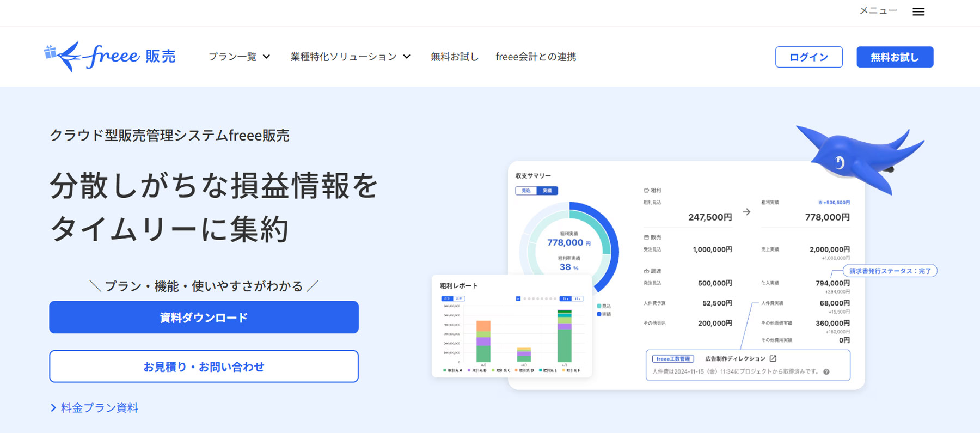The height and width of the screenshot is (433, 980).
Task: Click the 2,000,000円 売上実績 value
Action: (x=830, y=249)
